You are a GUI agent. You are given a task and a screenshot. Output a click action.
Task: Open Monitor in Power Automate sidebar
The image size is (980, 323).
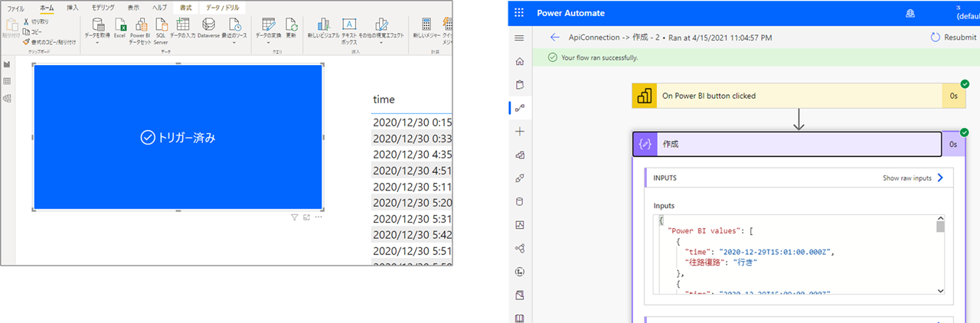tap(520, 225)
